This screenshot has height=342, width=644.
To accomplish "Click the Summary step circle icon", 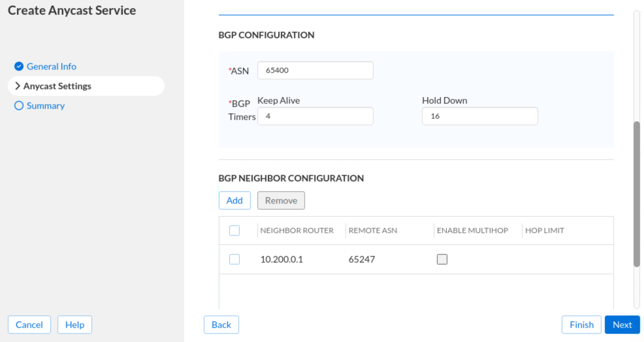I will (x=19, y=106).
